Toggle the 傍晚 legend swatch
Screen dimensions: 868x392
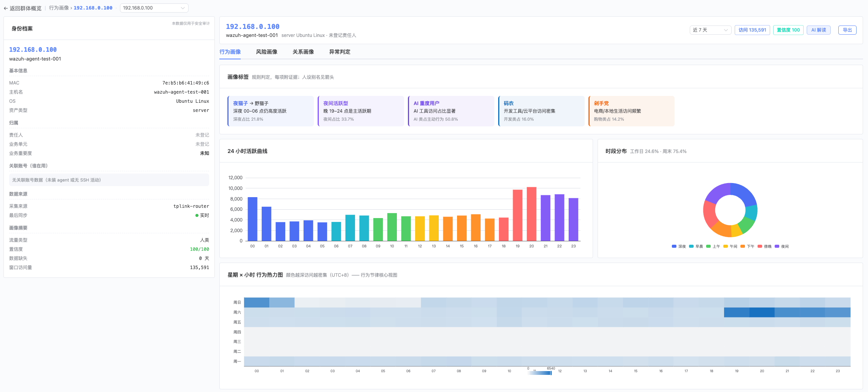point(760,246)
